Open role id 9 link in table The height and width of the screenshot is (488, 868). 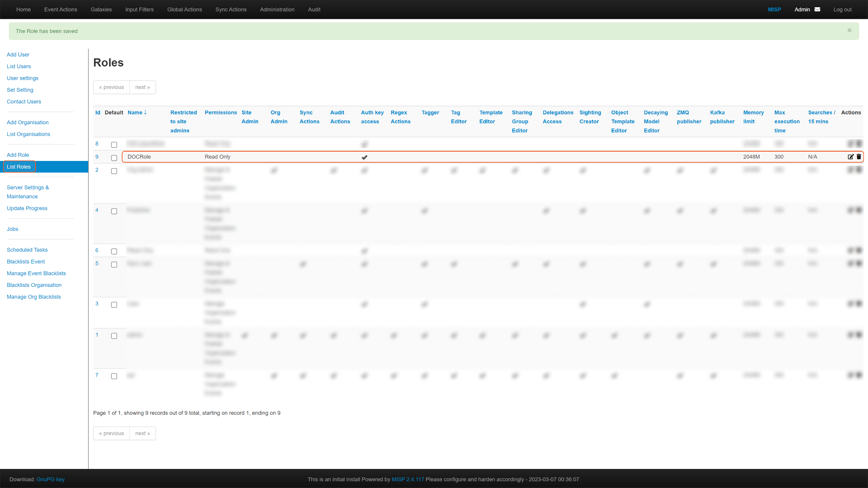[x=97, y=157]
